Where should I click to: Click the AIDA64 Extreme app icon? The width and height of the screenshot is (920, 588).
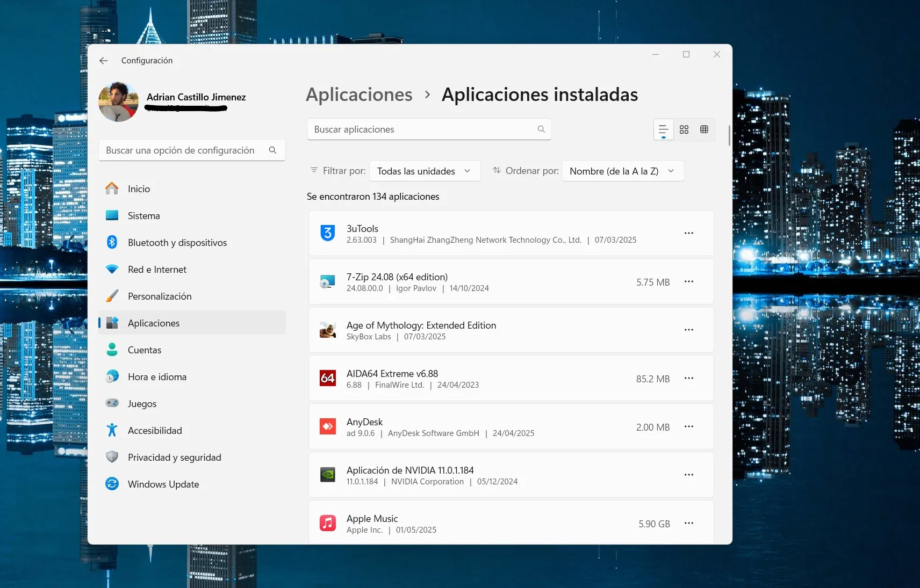click(328, 378)
